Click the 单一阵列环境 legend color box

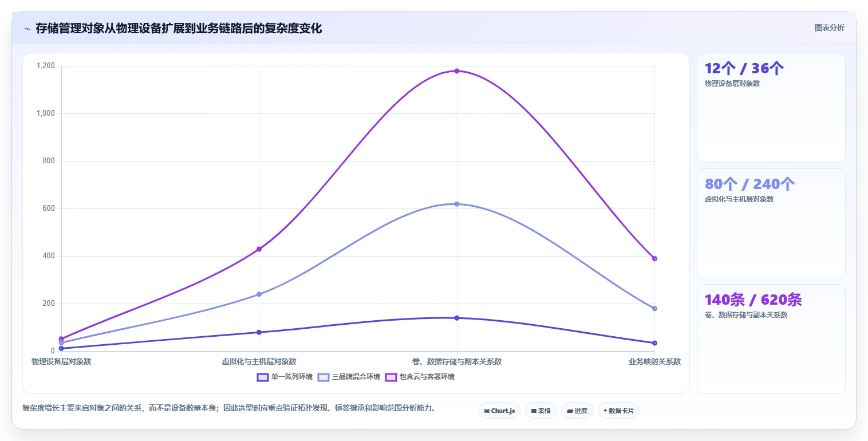click(x=263, y=377)
